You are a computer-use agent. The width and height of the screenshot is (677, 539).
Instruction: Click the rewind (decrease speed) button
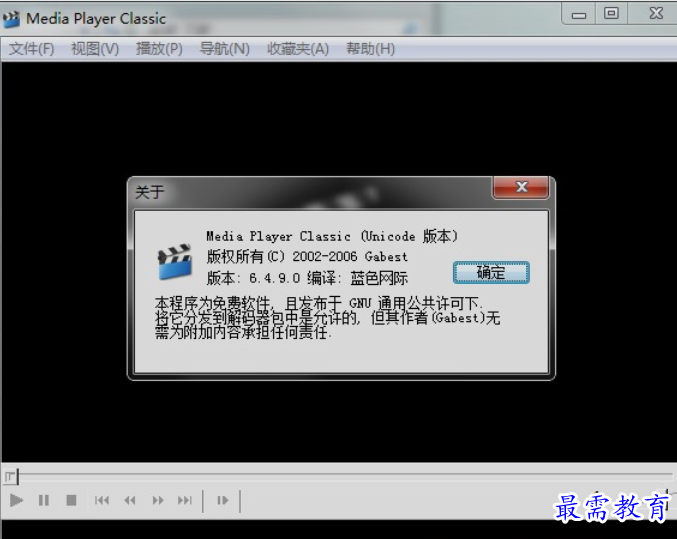(130, 501)
